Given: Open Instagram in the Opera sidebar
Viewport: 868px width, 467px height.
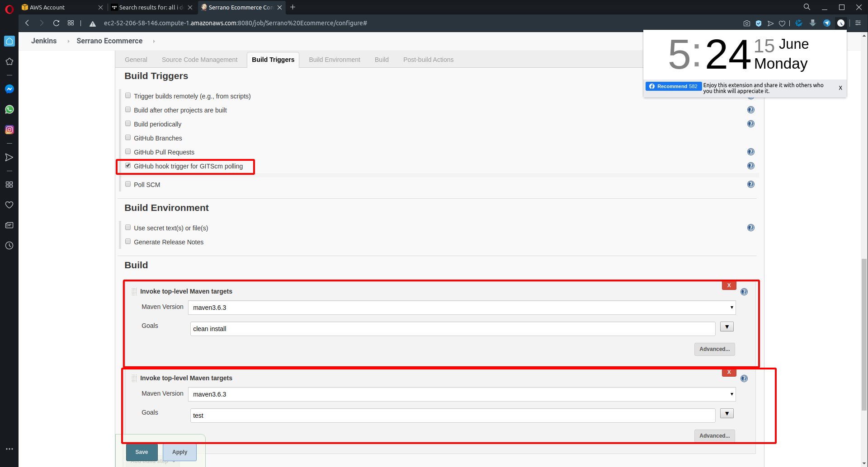Looking at the screenshot, I should [x=9, y=130].
